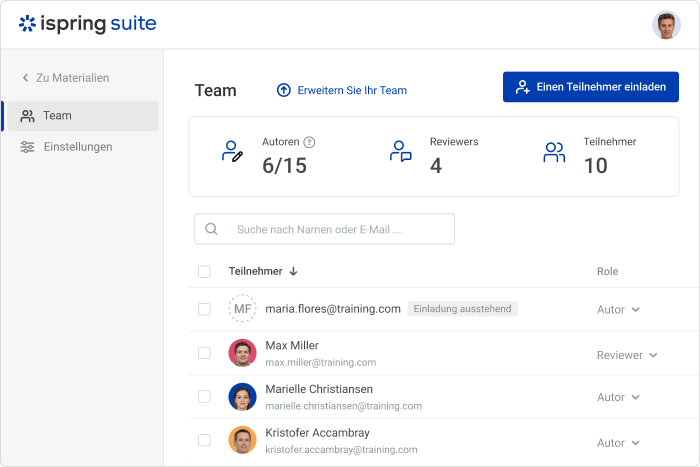Click the Autoren pencil person icon

[x=232, y=151]
